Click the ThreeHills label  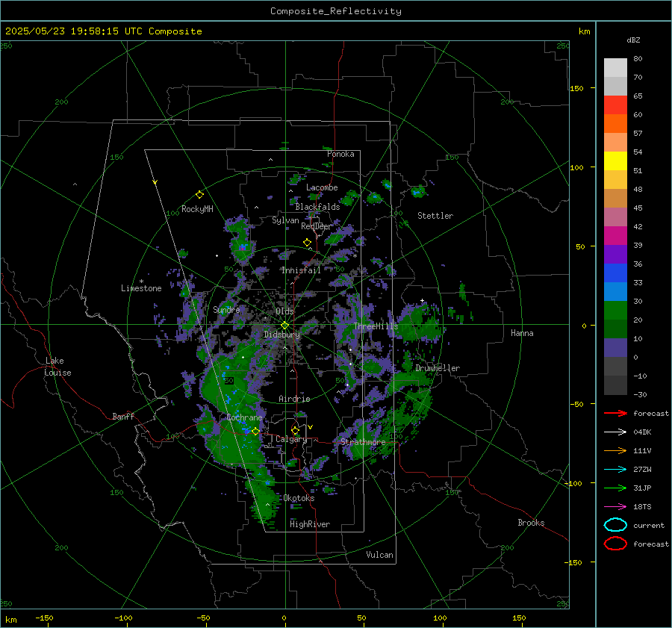tap(376, 326)
